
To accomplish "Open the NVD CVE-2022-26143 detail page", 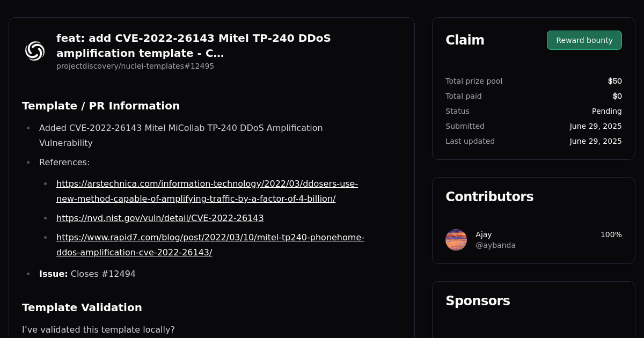I will [x=160, y=218].
